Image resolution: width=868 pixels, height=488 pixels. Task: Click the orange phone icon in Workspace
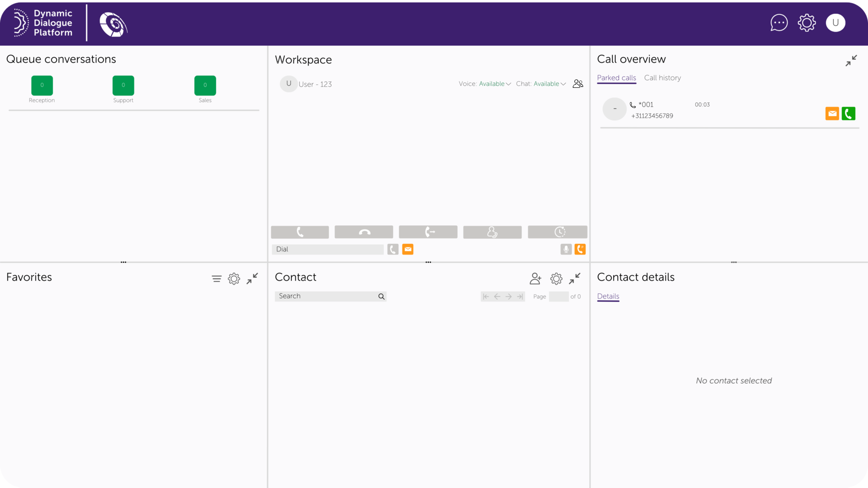[x=580, y=249]
